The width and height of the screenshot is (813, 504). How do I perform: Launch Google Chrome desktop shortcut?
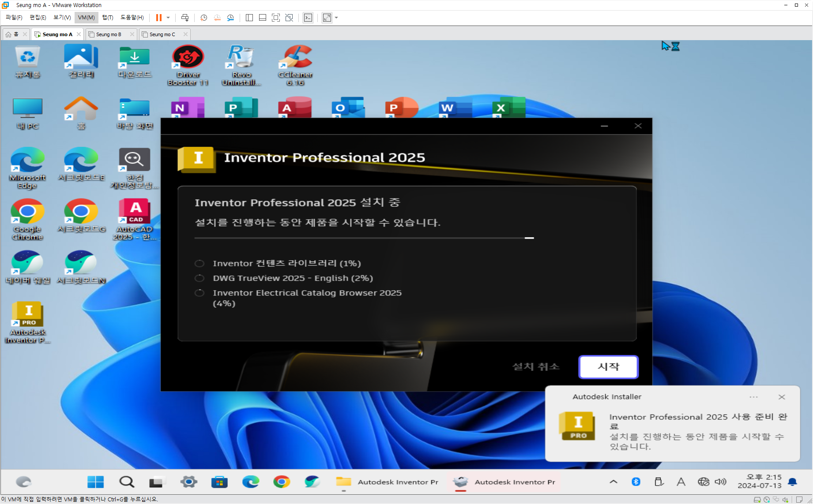(x=27, y=220)
